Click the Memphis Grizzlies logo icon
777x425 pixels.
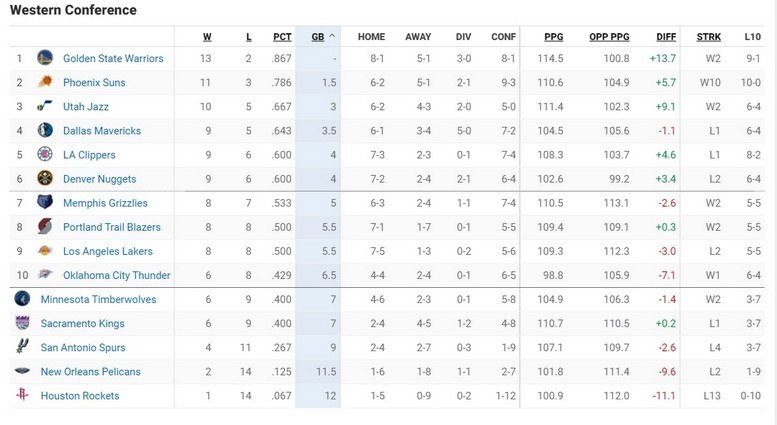pyautogui.click(x=44, y=202)
